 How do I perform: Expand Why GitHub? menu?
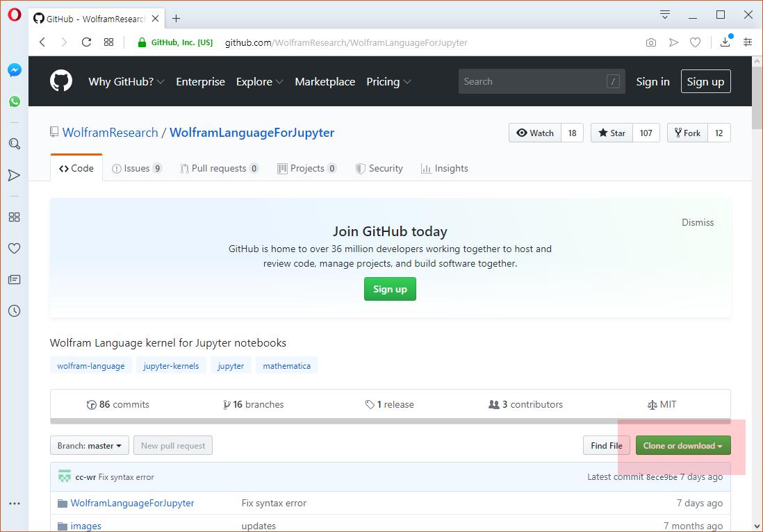pyautogui.click(x=126, y=82)
